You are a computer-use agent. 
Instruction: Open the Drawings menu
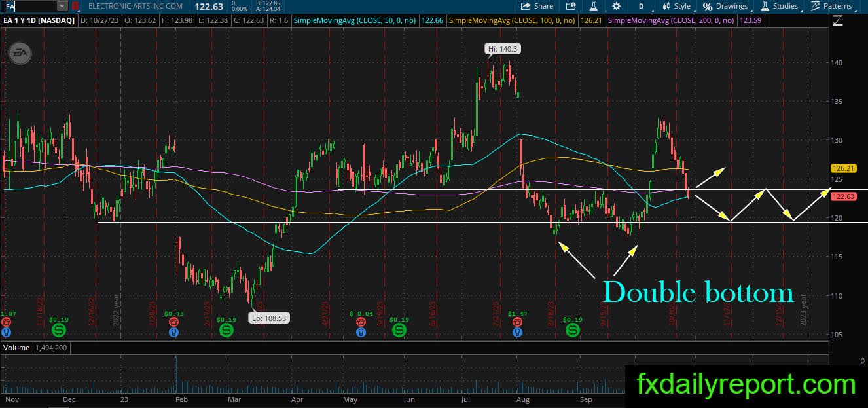[725, 6]
